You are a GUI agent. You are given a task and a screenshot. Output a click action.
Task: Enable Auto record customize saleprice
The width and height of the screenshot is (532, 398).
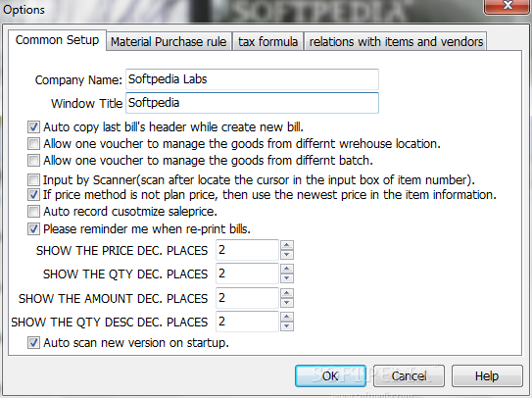(33, 212)
